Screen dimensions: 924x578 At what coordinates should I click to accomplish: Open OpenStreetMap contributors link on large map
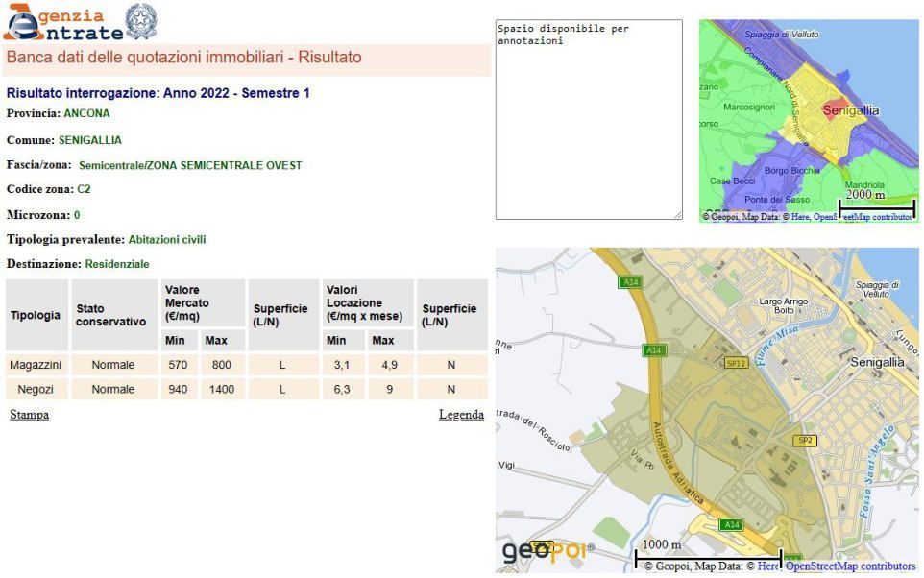point(850,566)
